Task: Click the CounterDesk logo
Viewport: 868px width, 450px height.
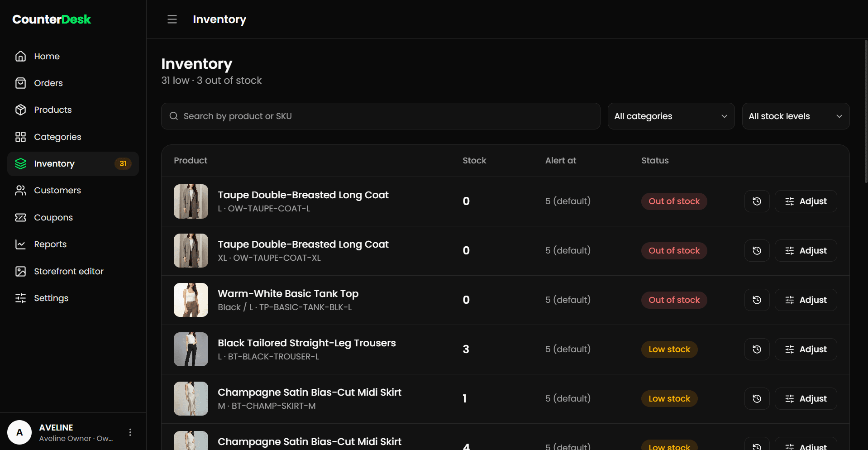Action: (52, 19)
